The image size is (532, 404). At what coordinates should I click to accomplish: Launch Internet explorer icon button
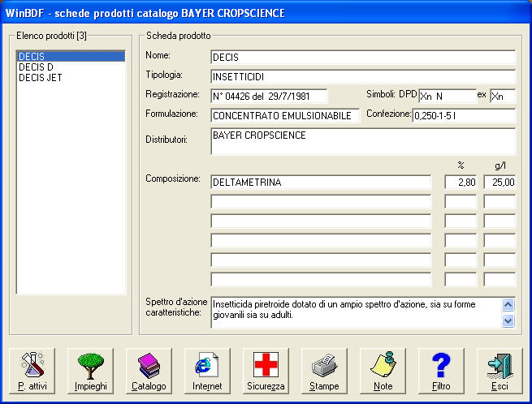coord(207,371)
